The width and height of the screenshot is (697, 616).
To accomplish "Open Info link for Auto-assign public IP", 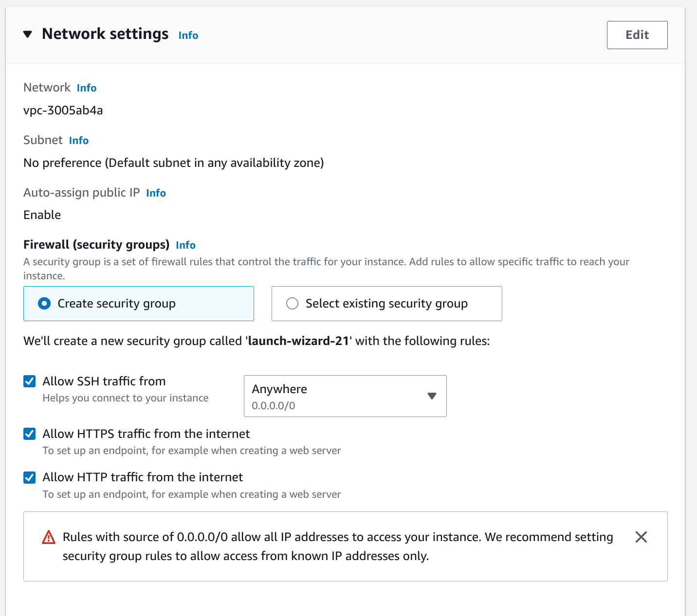I will [x=156, y=193].
